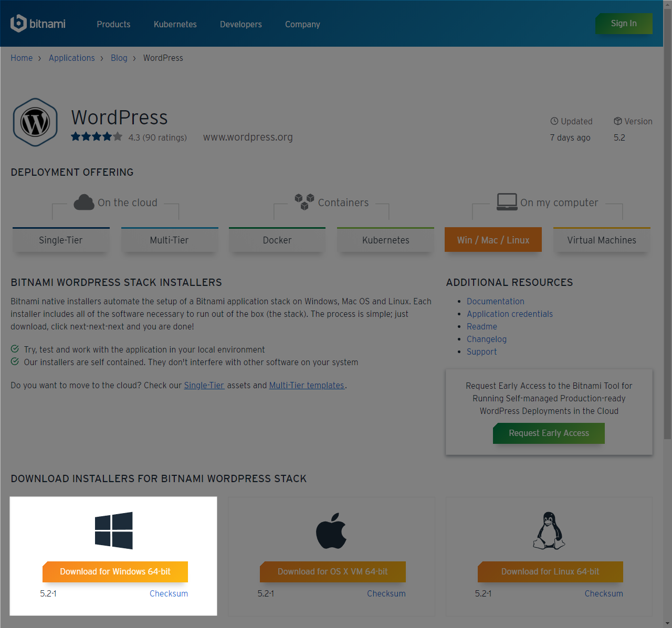The width and height of the screenshot is (672, 628).
Task: Select the Docker tab
Action: tap(277, 240)
